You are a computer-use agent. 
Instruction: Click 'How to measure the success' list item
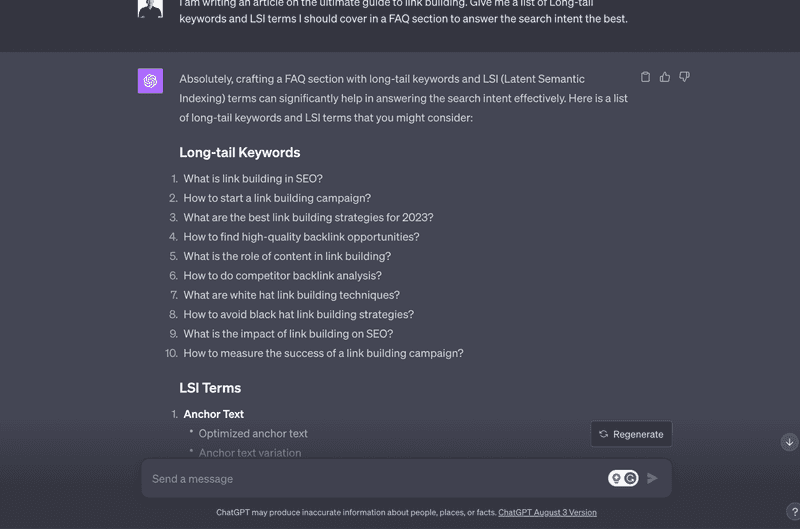(323, 353)
